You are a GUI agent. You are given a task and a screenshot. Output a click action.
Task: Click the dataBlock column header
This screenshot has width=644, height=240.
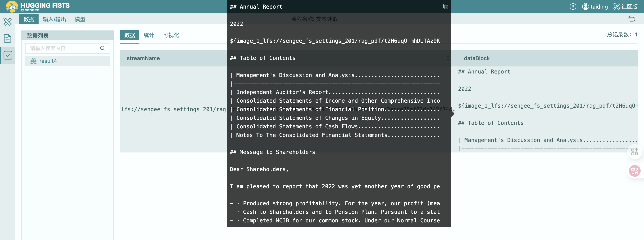[477, 58]
